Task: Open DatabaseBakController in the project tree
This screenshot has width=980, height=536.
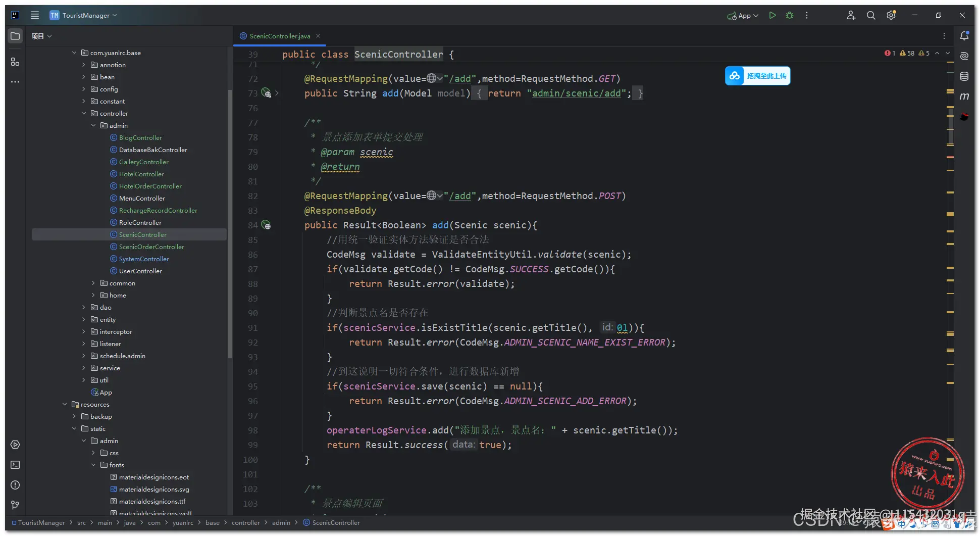Action: [x=153, y=150]
